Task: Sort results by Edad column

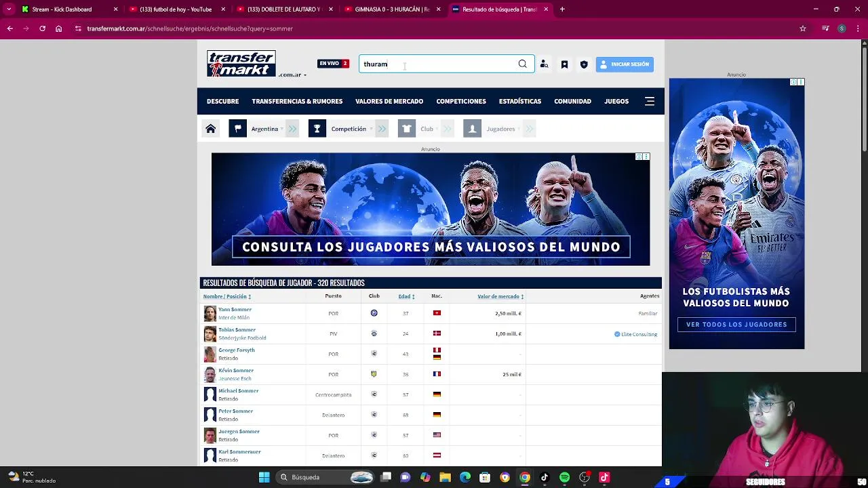Action: [406, 296]
